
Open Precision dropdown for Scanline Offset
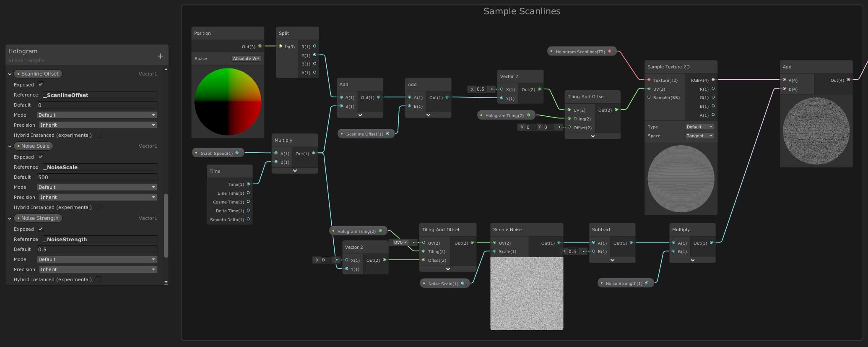[x=98, y=125]
